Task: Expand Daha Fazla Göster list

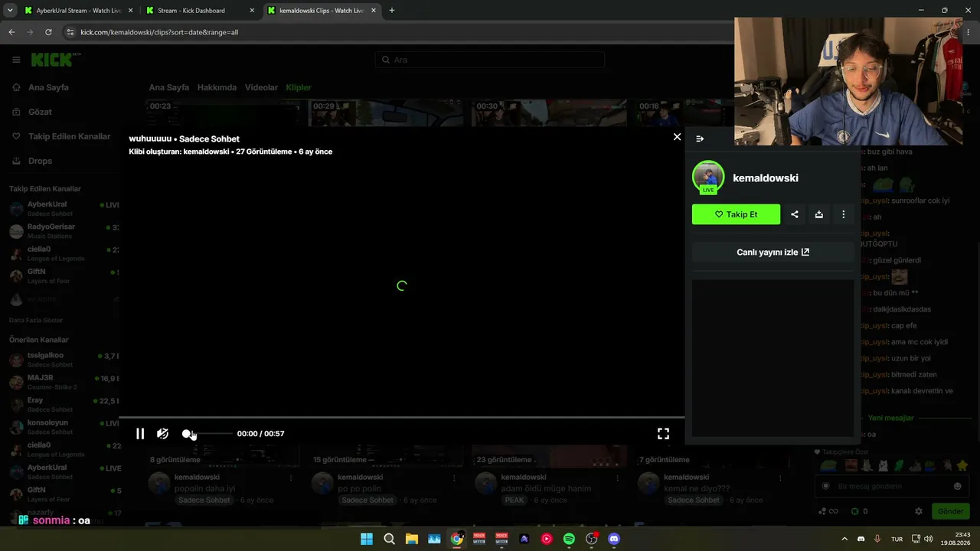Action: (x=36, y=320)
